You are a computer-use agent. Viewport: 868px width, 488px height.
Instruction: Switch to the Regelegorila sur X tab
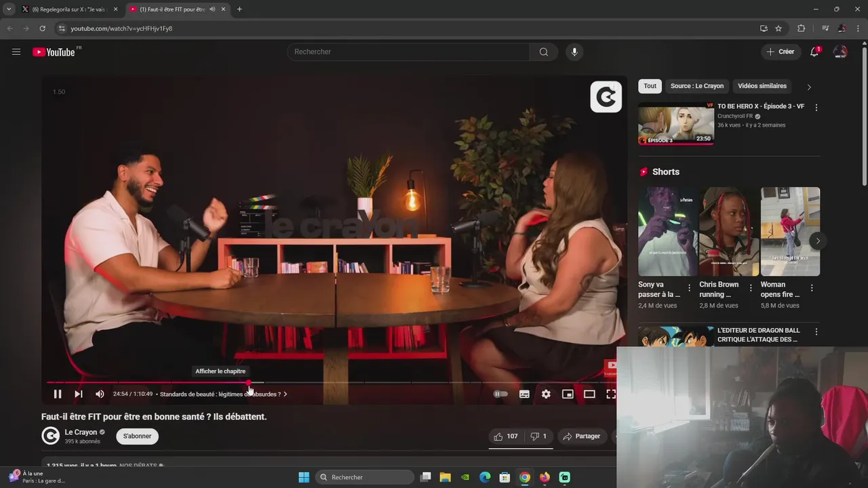tap(68, 9)
